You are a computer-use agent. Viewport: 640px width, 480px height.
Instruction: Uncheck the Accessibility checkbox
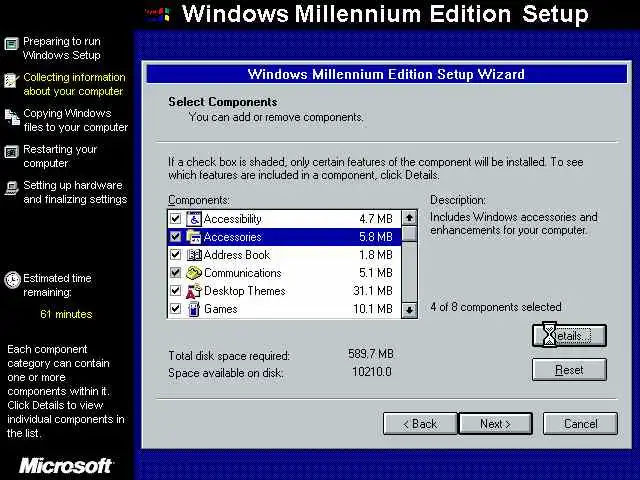(x=176, y=219)
